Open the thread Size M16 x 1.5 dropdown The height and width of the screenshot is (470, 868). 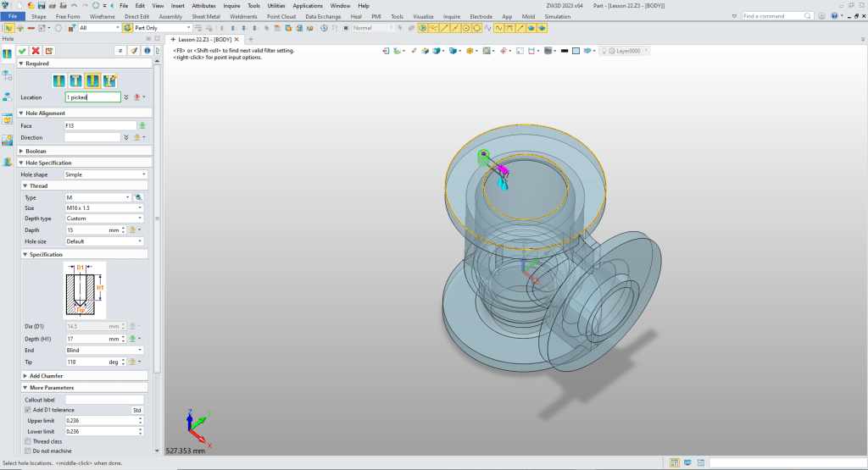pyautogui.click(x=103, y=207)
